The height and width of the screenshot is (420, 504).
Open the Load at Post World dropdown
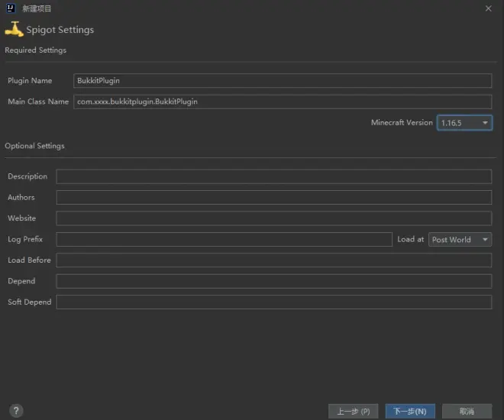(x=460, y=240)
